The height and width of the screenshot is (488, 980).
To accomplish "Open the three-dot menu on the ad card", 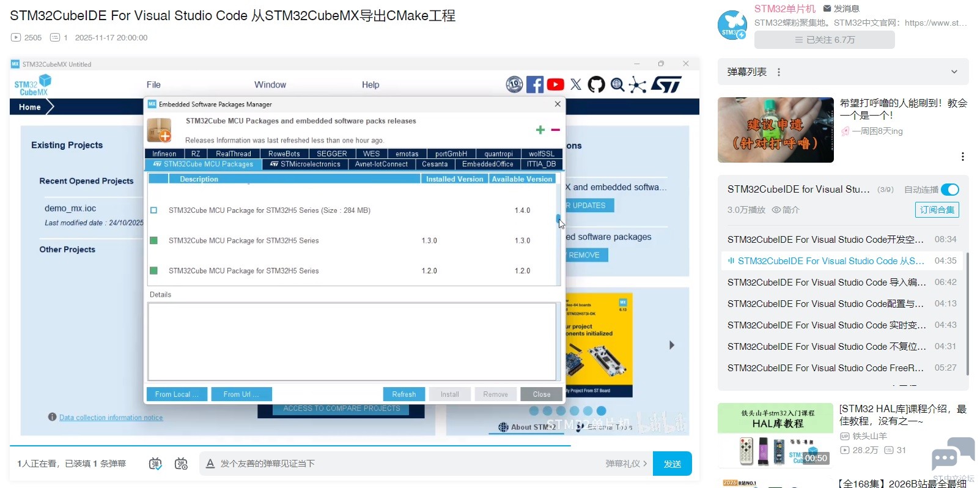I will pos(962,157).
